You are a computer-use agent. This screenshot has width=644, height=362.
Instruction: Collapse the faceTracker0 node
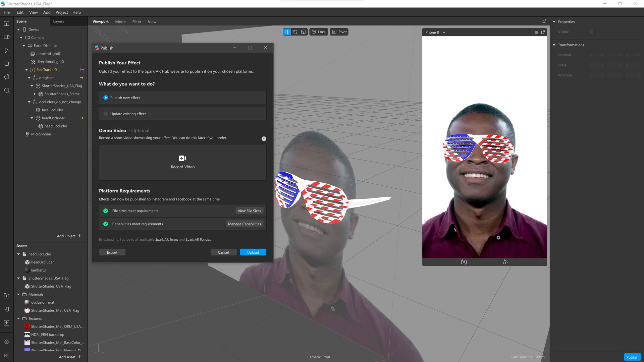coord(26,70)
